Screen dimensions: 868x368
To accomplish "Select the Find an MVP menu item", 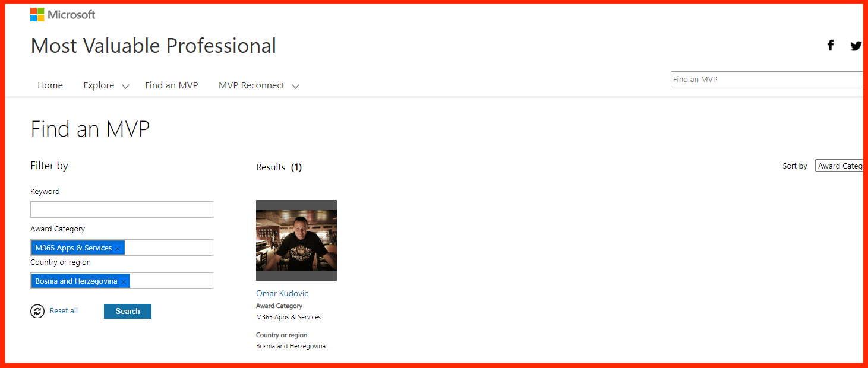I will [172, 85].
